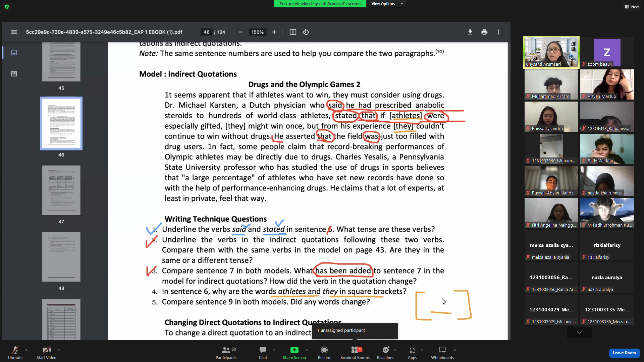This screenshot has height=362, width=644.
Task: Select 12KOM13_Ratuanissa video tile
Action: click(607, 117)
